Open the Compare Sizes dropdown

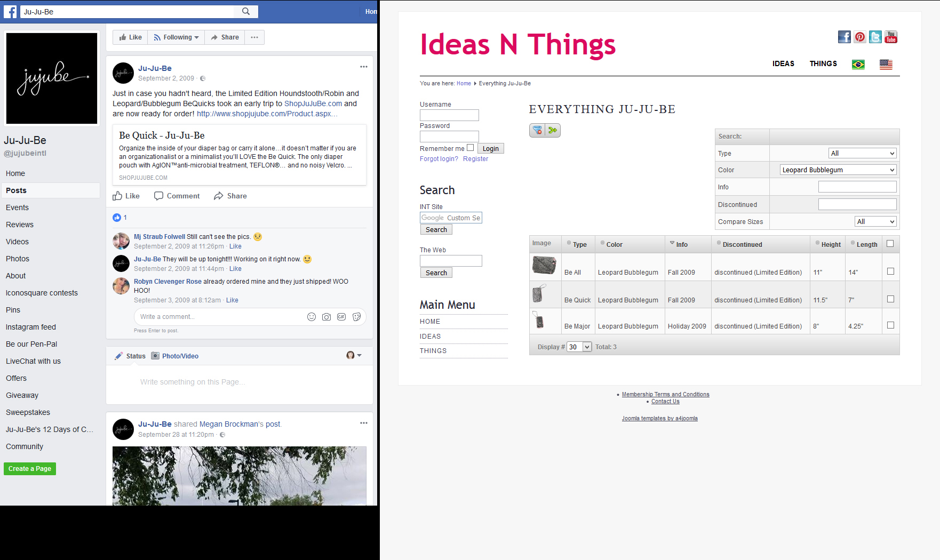tap(875, 222)
